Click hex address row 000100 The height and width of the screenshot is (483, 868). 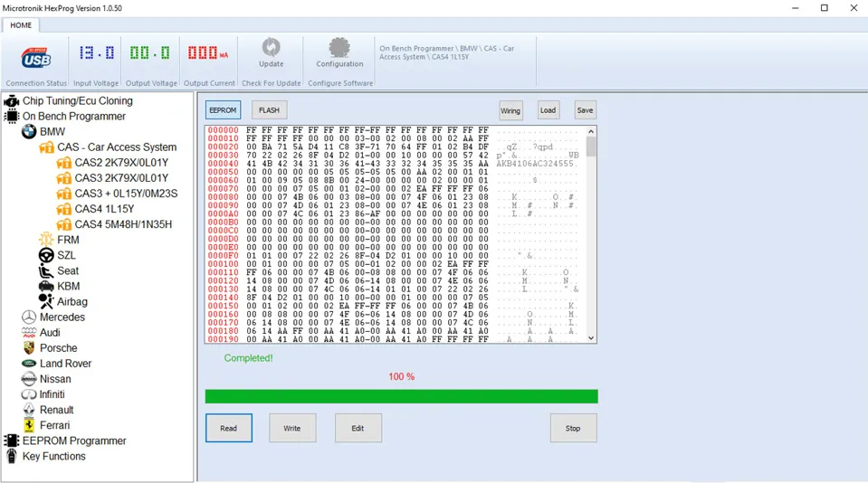click(223, 264)
